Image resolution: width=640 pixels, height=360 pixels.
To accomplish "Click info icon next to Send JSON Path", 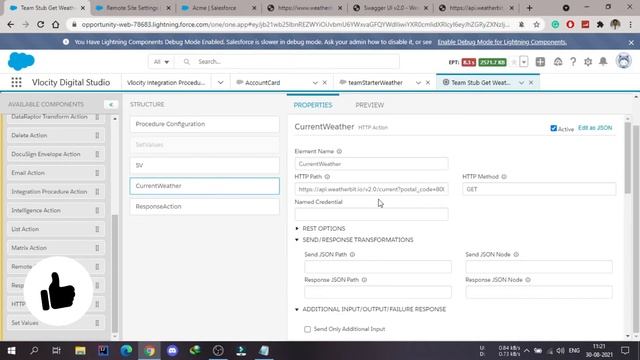I will (x=352, y=255).
